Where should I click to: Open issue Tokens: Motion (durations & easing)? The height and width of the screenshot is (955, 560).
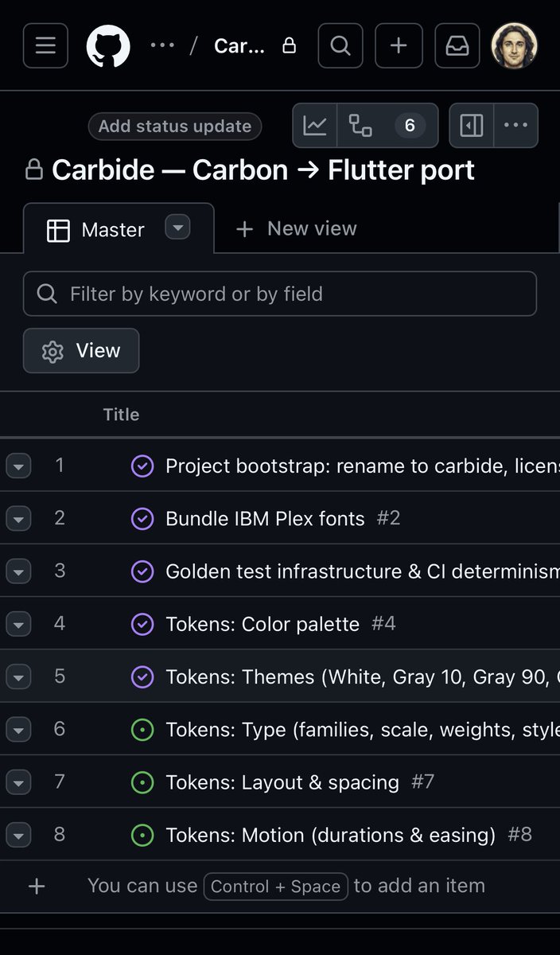coord(330,835)
